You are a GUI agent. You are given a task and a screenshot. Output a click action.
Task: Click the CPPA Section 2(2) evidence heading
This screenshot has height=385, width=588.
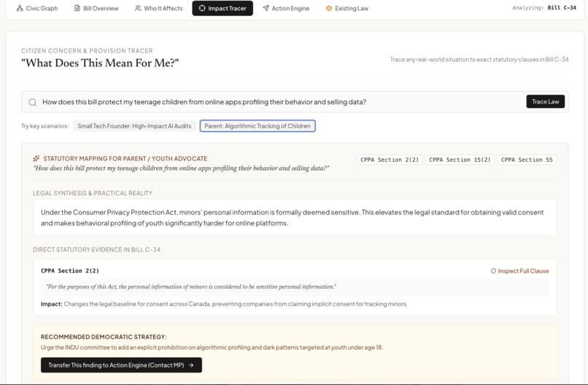click(70, 271)
